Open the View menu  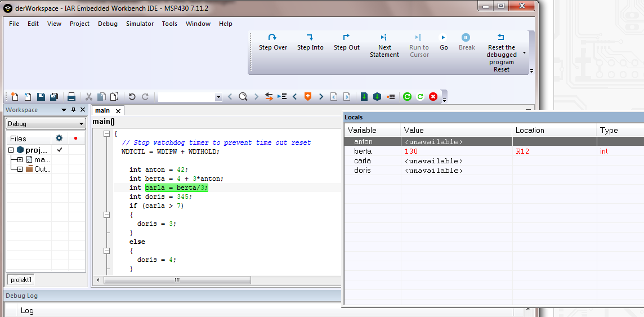pyautogui.click(x=54, y=24)
